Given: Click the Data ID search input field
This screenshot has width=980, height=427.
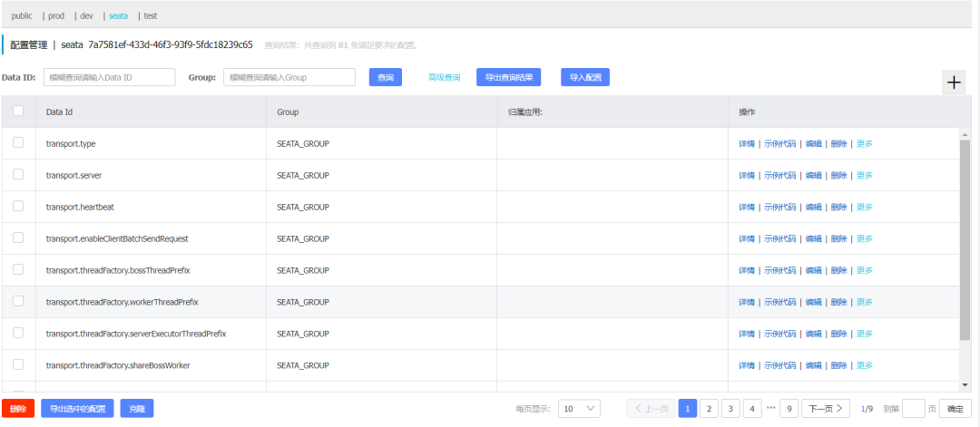Looking at the screenshot, I should click(x=110, y=77).
